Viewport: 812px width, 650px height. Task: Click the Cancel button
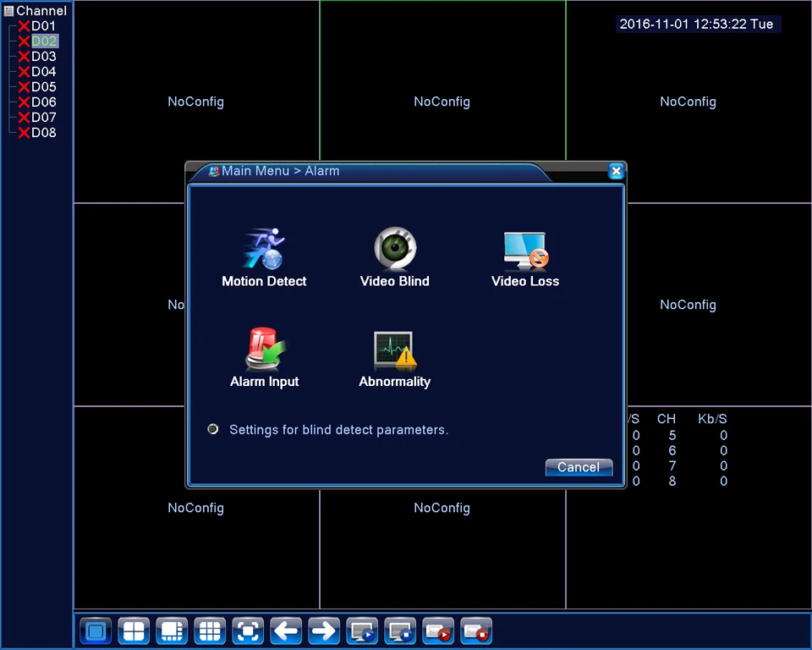(579, 467)
